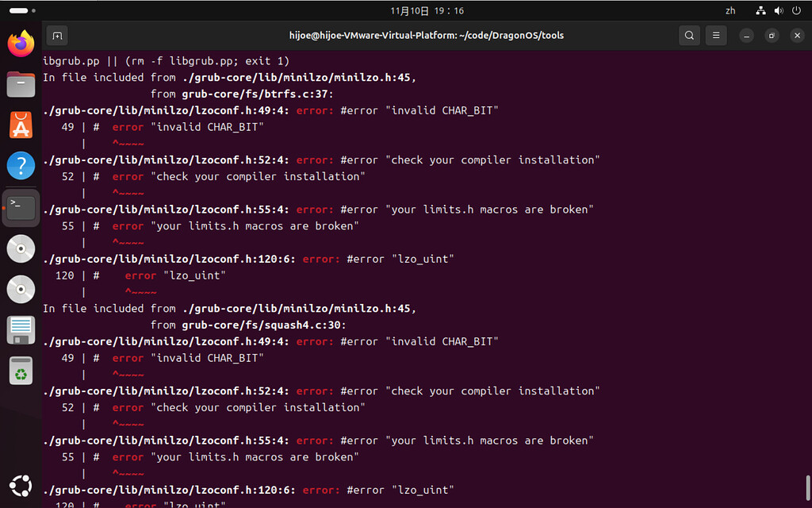
Task: Open the first disc drive dock icon
Action: click(x=20, y=248)
